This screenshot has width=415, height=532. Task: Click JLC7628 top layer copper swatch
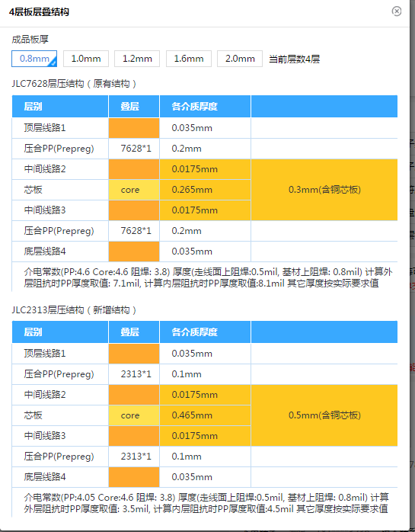click(134, 128)
